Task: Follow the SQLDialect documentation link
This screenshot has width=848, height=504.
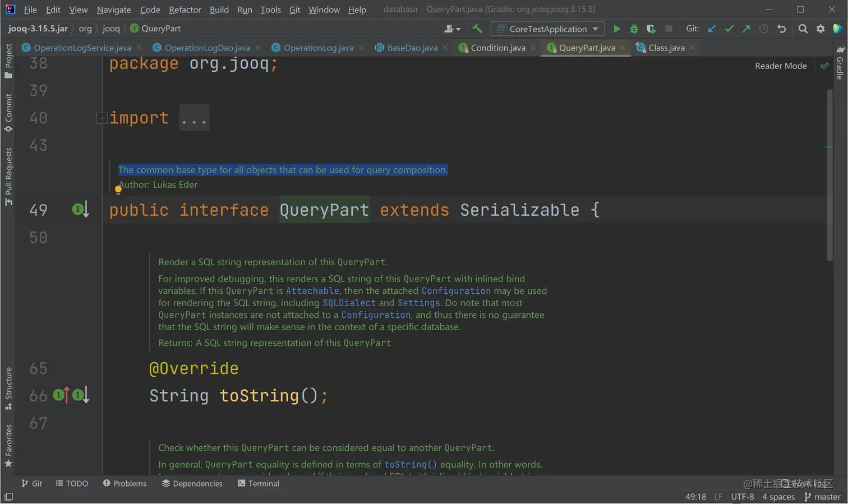Action: (349, 303)
